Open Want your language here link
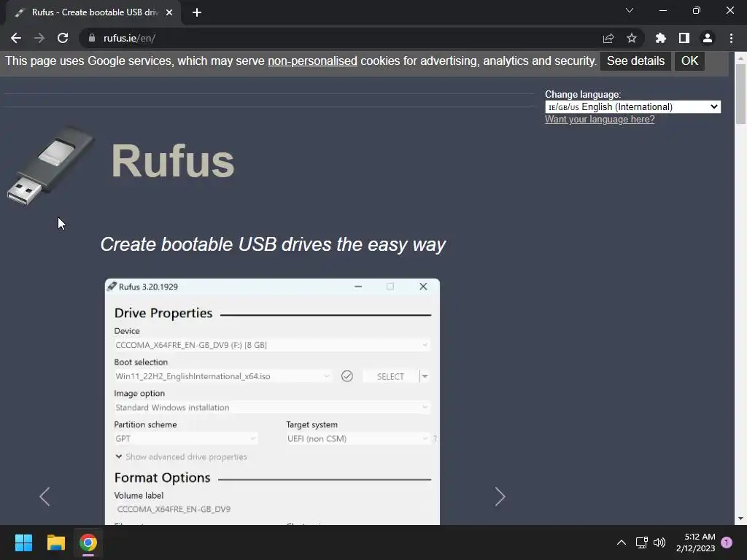The width and height of the screenshot is (747, 560). coord(600,119)
